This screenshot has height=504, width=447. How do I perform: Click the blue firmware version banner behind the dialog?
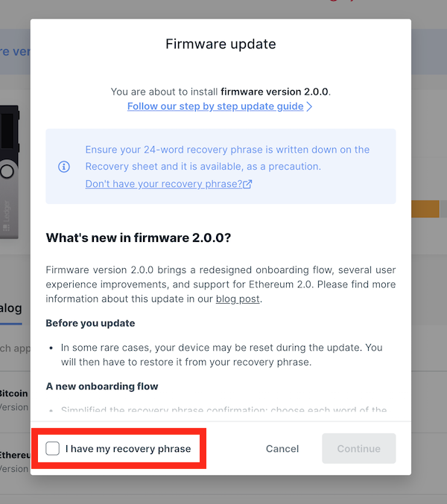15,52
